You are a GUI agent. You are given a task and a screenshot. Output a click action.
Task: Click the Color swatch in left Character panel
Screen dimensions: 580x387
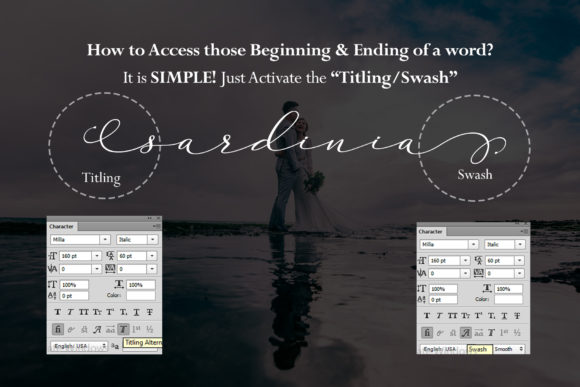141,295
